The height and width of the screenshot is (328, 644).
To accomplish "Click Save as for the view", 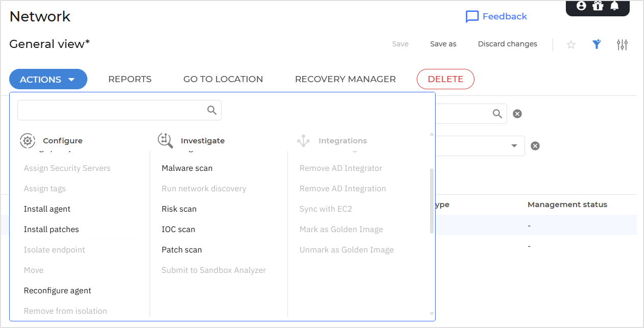I will click(443, 44).
